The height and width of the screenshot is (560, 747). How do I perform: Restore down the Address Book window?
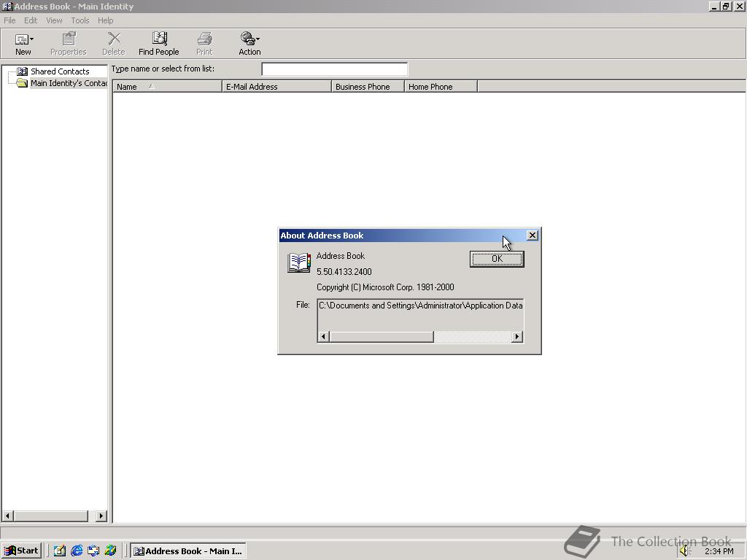(x=725, y=6)
